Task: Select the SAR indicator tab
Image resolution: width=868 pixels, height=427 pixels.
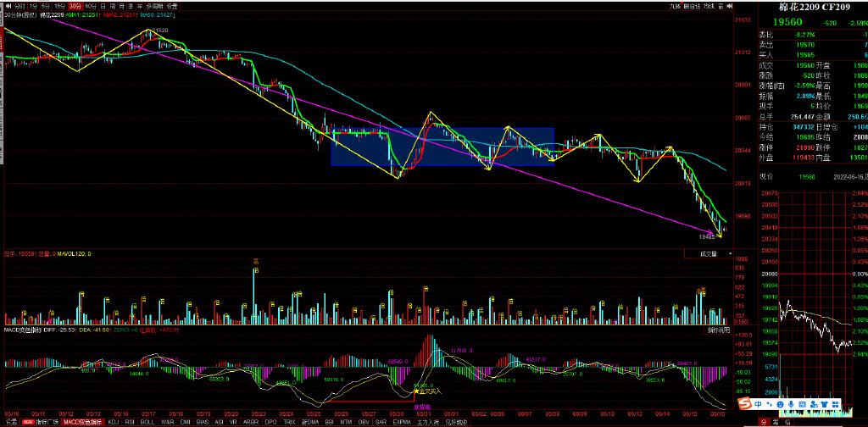Action: (x=381, y=422)
